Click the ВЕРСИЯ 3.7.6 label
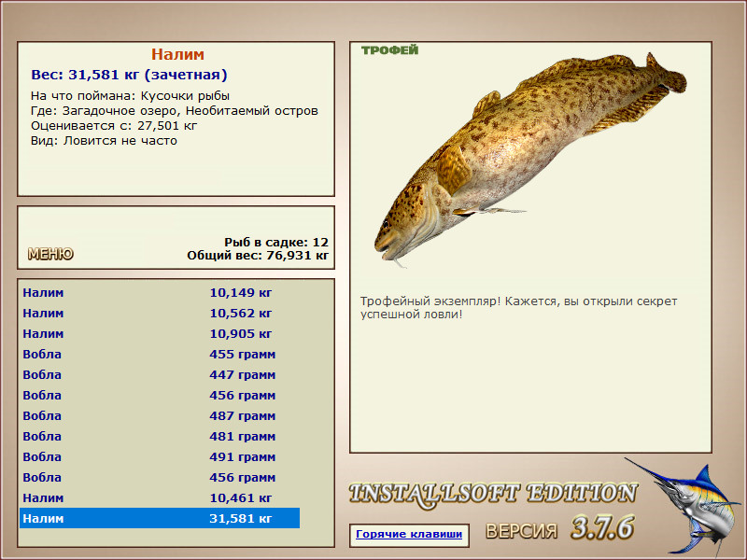 click(559, 528)
